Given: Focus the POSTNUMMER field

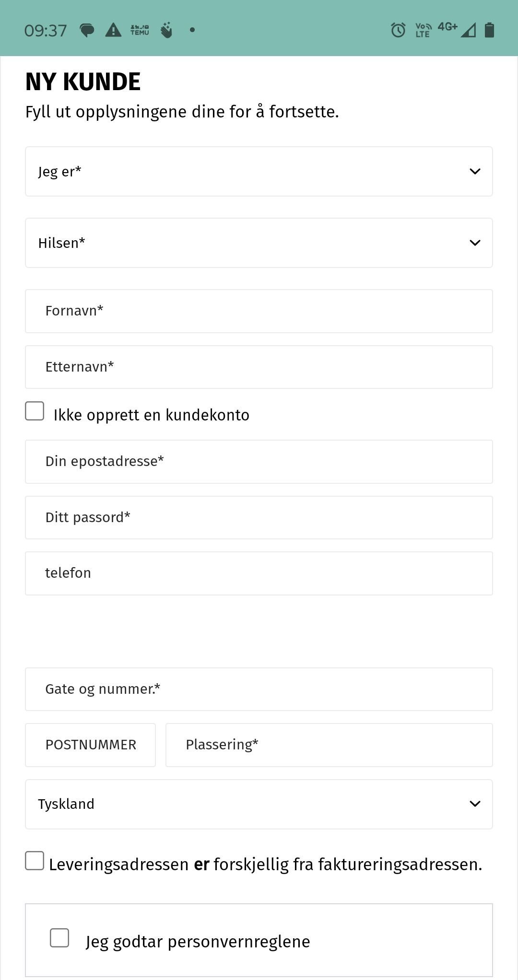Looking at the screenshot, I should 91,745.
